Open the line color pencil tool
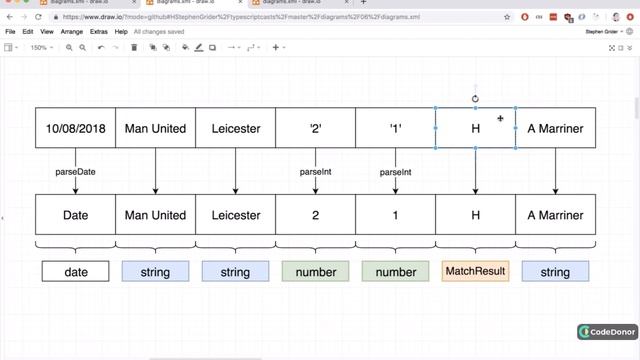The height and width of the screenshot is (360, 640). [x=199, y=48]
